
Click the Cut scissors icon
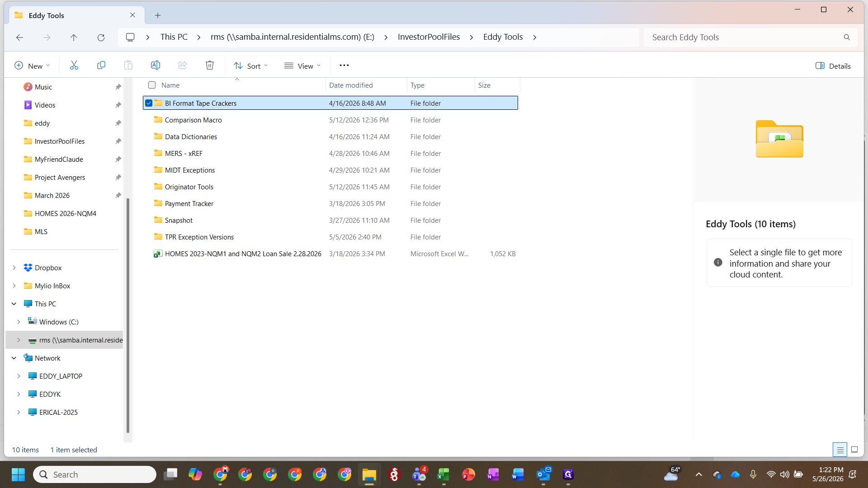[x=74, y=66]
